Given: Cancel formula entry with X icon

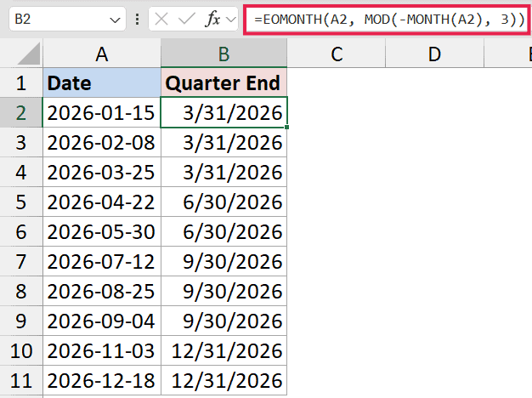Looking at the screenshot, I should (161, 19).
